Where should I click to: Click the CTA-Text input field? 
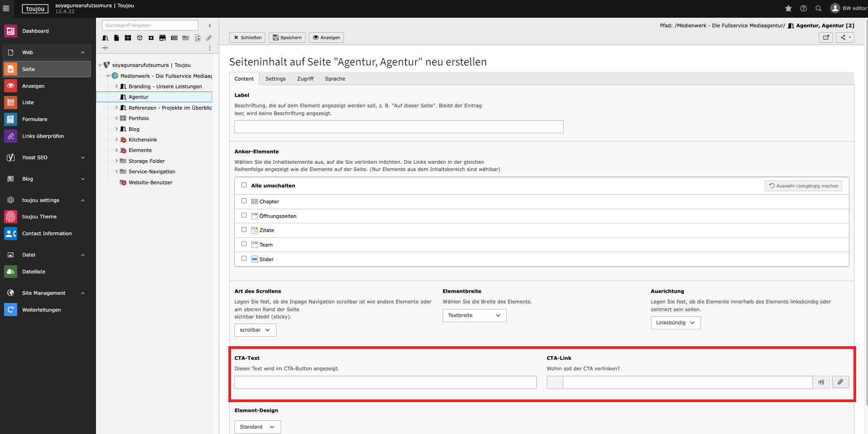pos(385,382)
